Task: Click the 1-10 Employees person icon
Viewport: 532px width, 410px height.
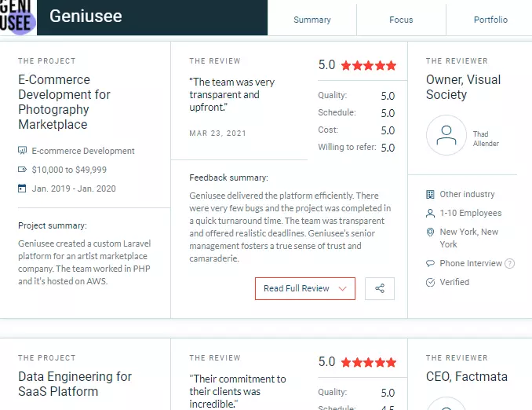Action: (430, 214)
